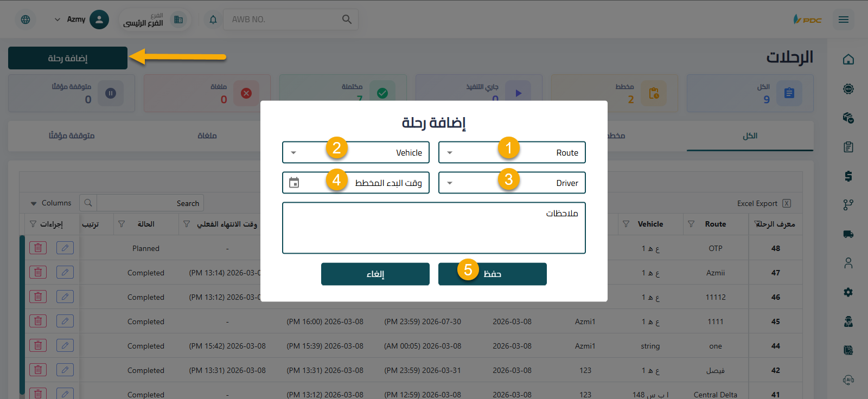Open the settings gear sidebar icon
This screenshot has width=868, height=399.
[x=848, y=292]
